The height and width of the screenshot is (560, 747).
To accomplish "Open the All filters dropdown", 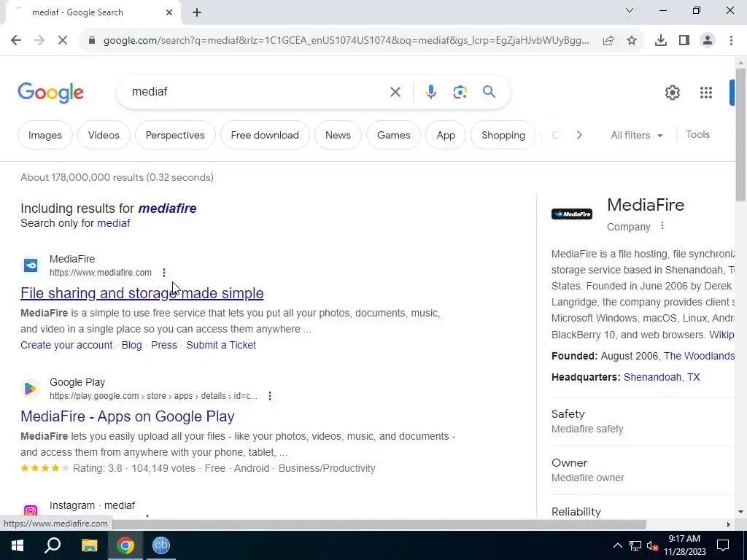I will coord(637,135).
